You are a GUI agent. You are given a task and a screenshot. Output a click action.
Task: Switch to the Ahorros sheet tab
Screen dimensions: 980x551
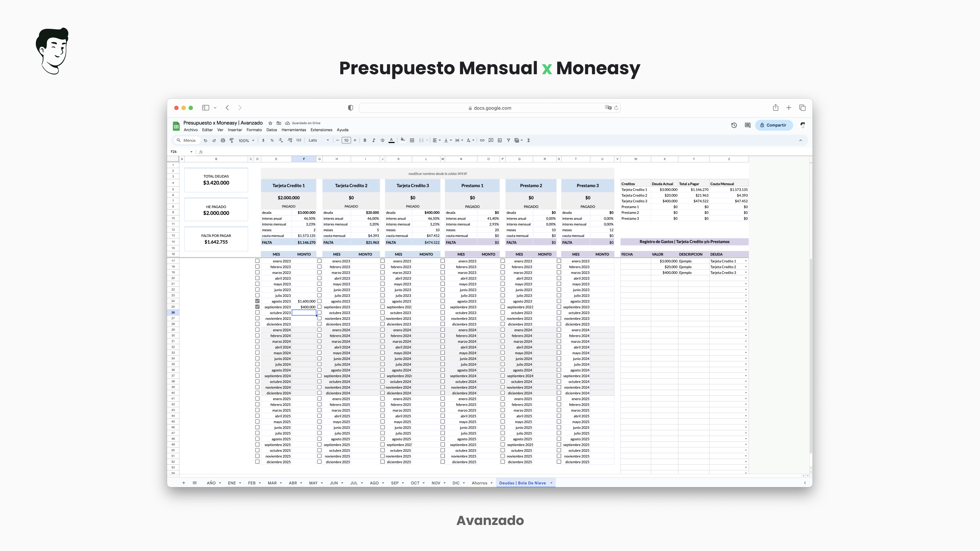click(479, 483)
